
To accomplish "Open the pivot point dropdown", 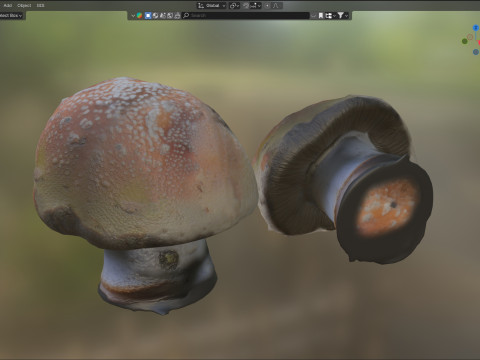I will 234,5.
